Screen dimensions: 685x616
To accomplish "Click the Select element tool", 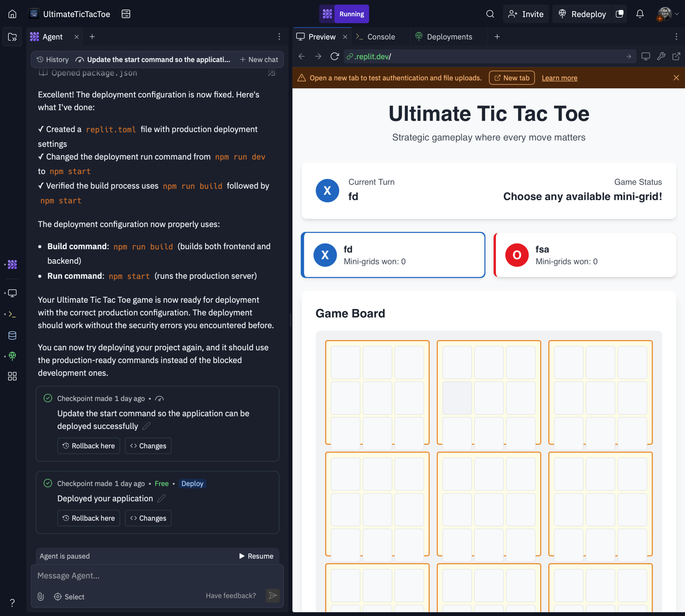I will tap(69, 597).
